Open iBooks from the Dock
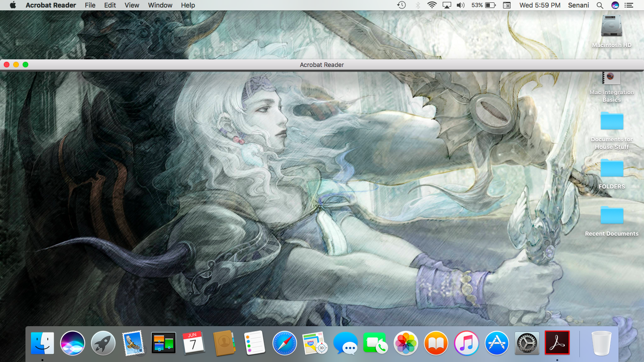This screenshot has width=644, height=362. click(436, 343)
